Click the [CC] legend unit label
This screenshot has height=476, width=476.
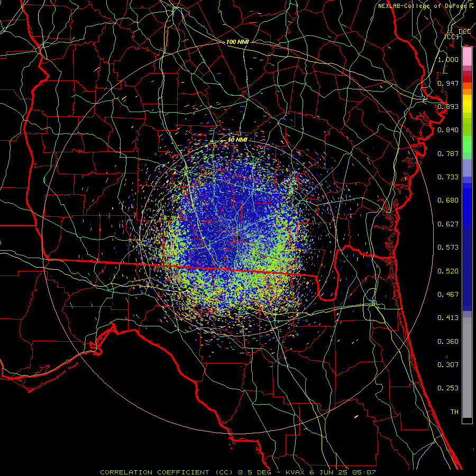[452, 36]
